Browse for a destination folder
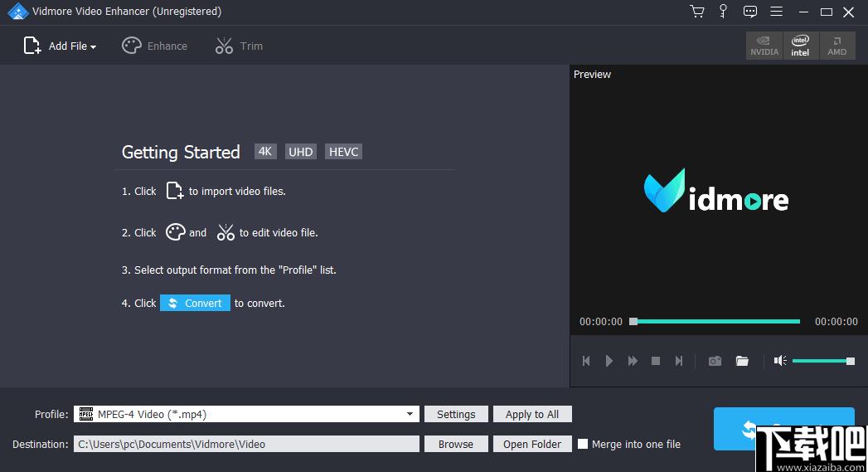The image size is (868, 472). pyautogui.click(x=456, y=445)
